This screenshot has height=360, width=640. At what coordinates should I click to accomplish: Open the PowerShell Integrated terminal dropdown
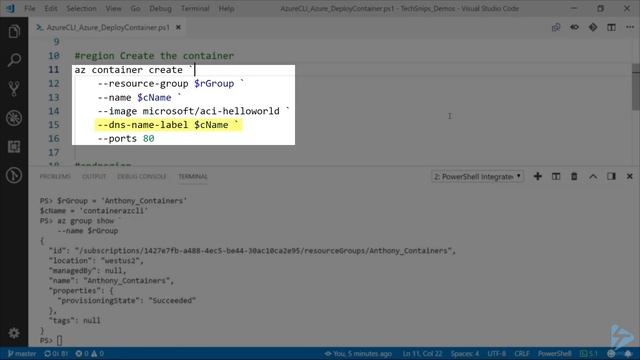(x=477, y=176)
